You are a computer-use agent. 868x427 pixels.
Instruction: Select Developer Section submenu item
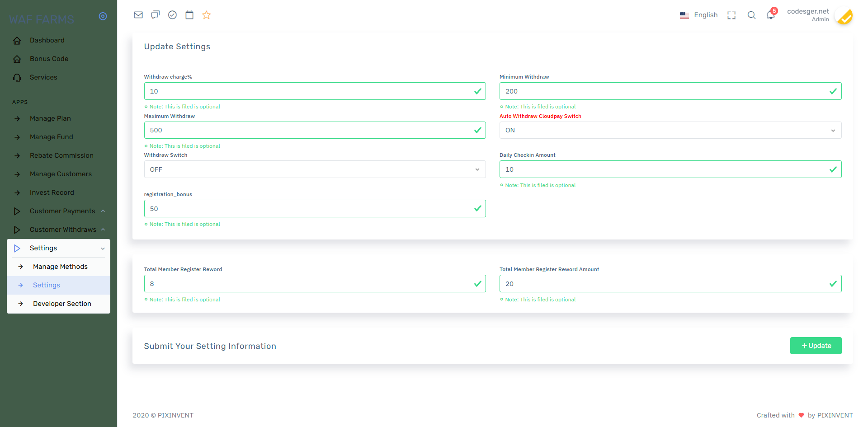coord(59,304)
